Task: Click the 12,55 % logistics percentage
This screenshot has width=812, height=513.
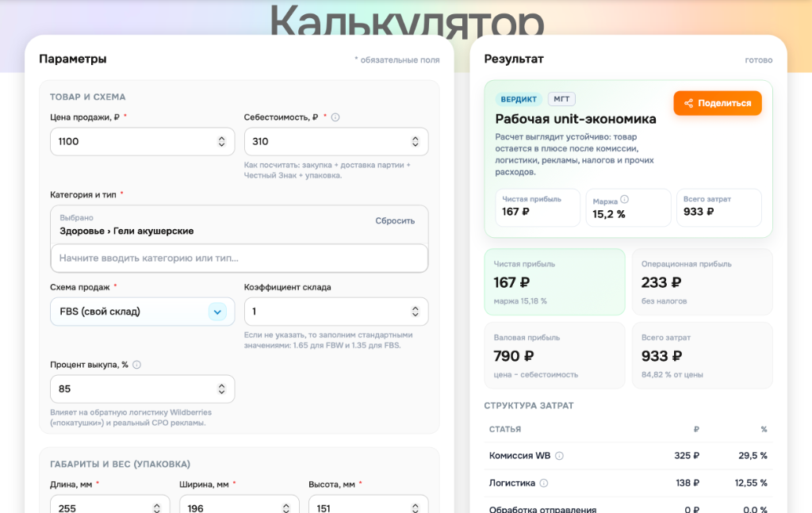Action: click(x=751, y=483)
